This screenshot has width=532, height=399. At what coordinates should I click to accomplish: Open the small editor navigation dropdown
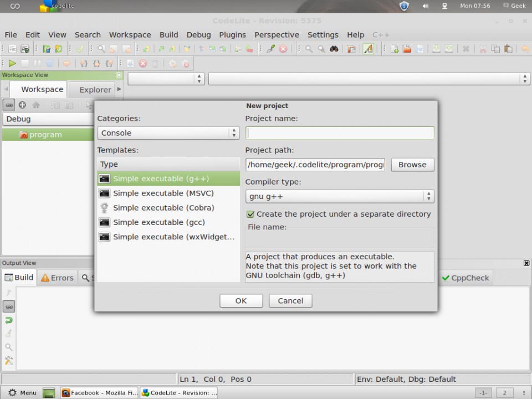point(166,79)
